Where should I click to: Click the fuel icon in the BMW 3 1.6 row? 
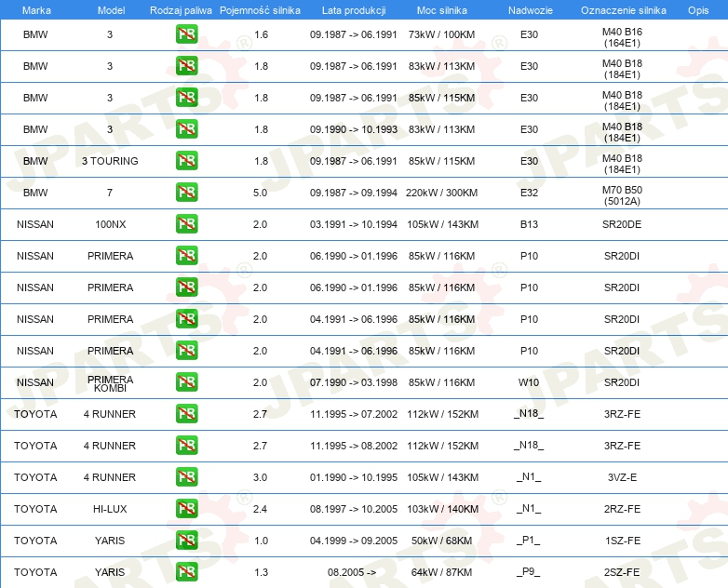186,34
